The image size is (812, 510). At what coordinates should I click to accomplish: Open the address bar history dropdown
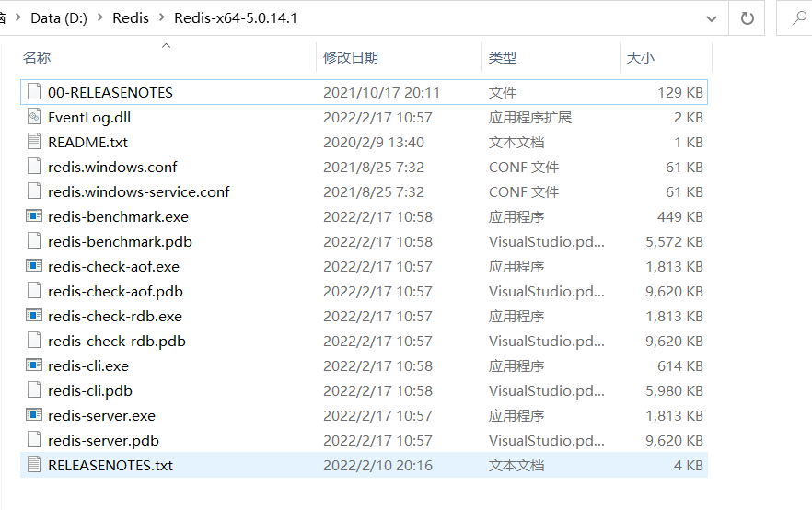click(x=712, y=19)
